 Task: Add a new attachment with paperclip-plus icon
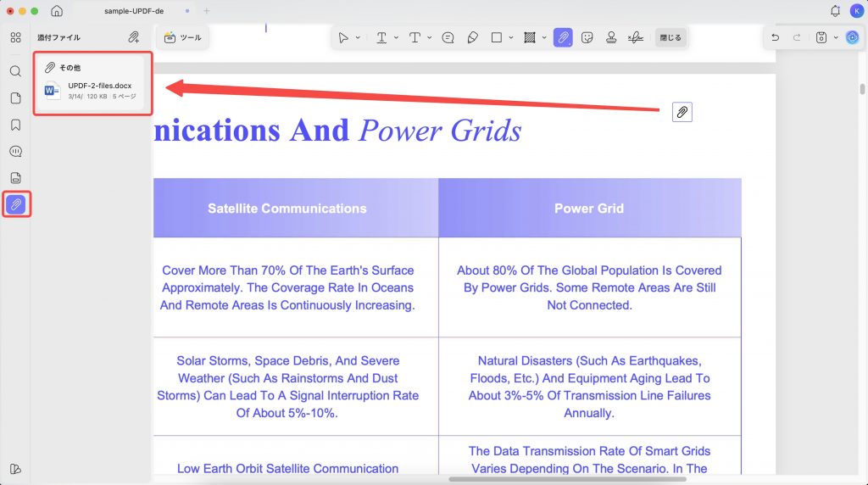(133, 37)
